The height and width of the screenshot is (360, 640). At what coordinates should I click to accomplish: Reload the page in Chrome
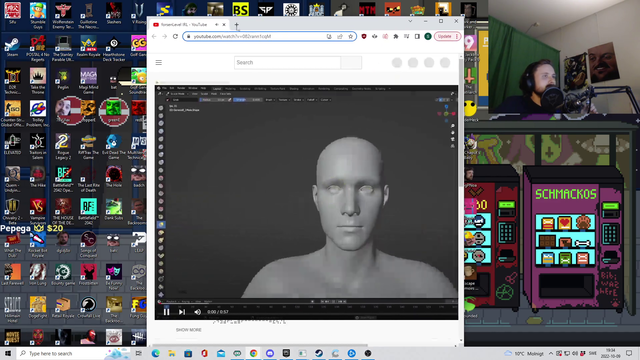tap(175, 36)
